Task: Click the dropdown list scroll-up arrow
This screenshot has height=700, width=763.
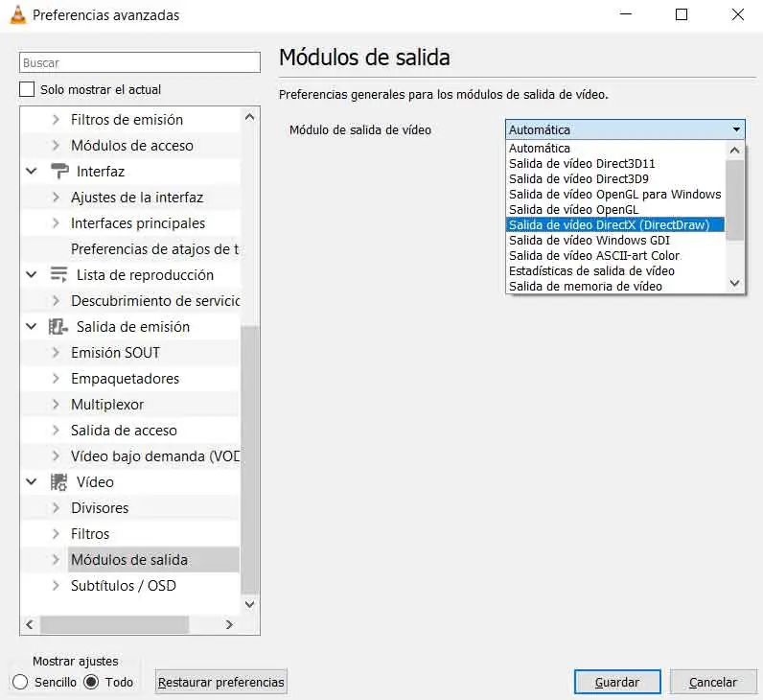Action: [735, 150]
